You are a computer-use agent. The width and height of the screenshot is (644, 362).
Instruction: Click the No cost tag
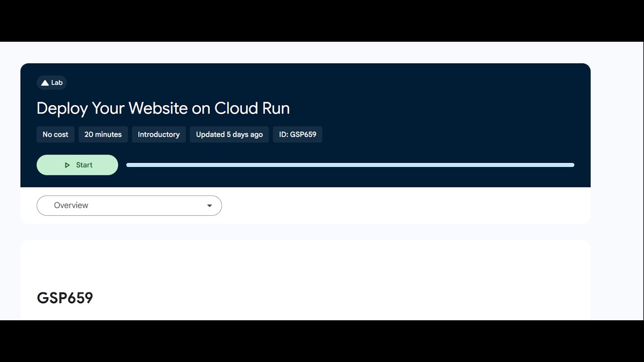[55, 134]
